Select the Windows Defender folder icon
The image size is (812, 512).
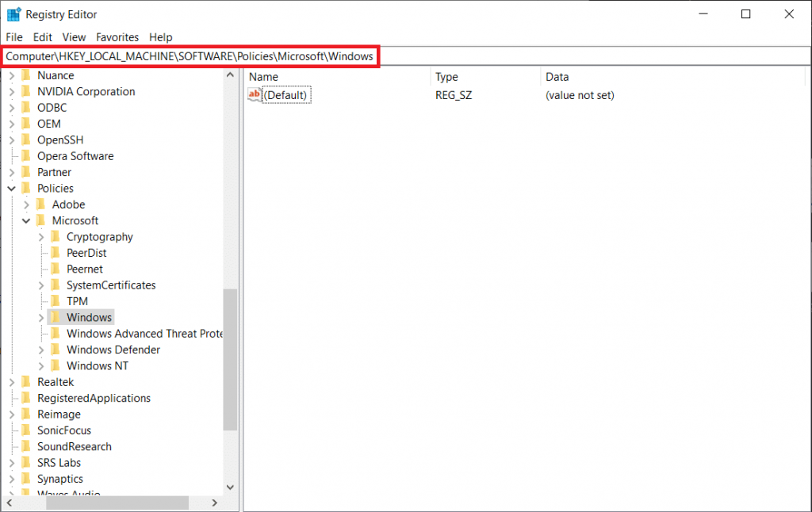56,350
